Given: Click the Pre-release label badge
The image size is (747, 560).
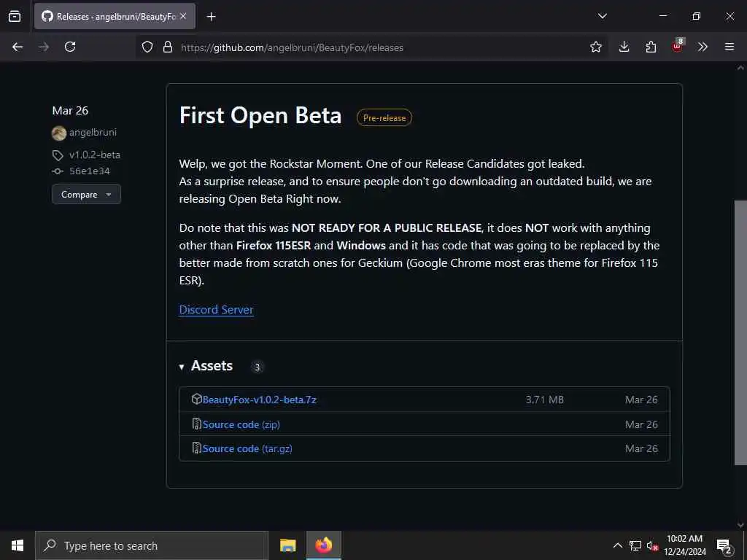Looking at the screenshot, I should click(x=384, y=117).
